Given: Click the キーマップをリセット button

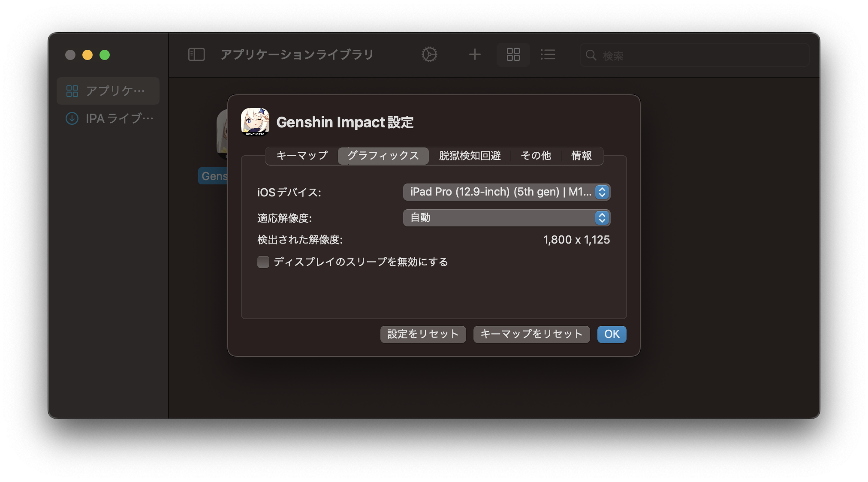Looking at the screenshot, I should click(531, 334).
